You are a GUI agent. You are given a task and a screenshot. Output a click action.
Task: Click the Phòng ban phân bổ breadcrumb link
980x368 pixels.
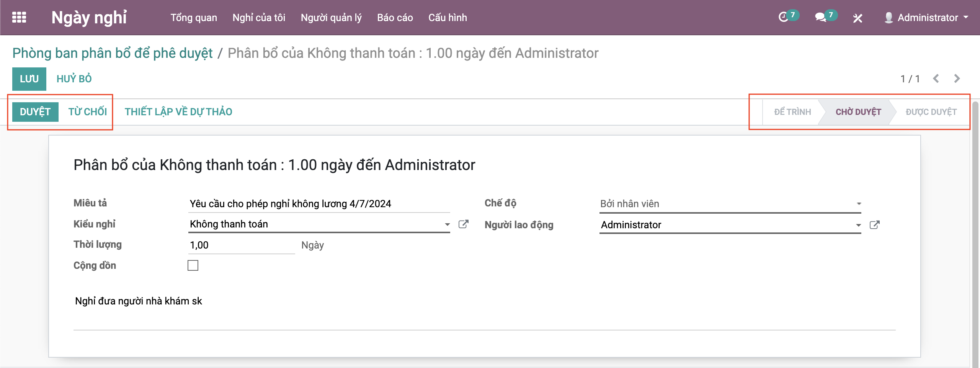point(112,53)
